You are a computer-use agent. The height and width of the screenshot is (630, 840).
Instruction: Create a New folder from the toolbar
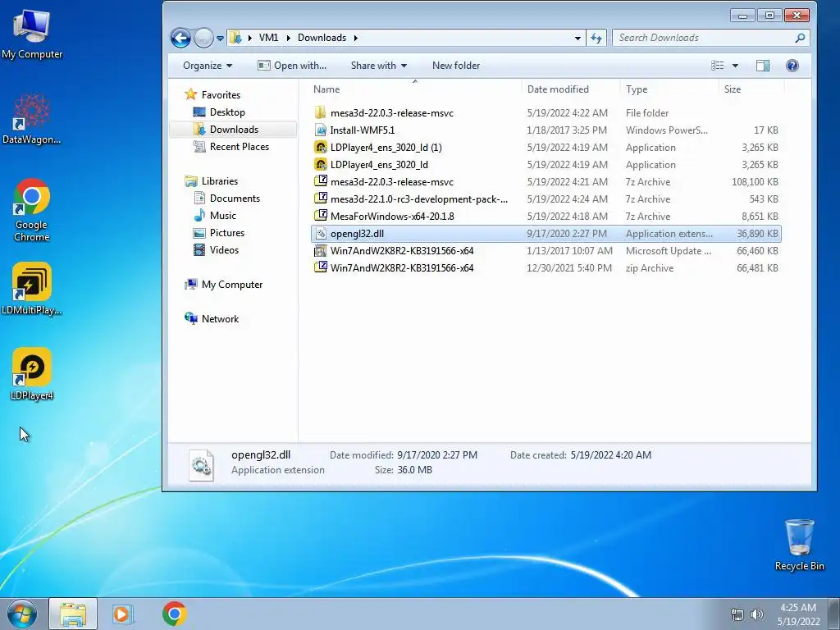[x=456, y=66]
